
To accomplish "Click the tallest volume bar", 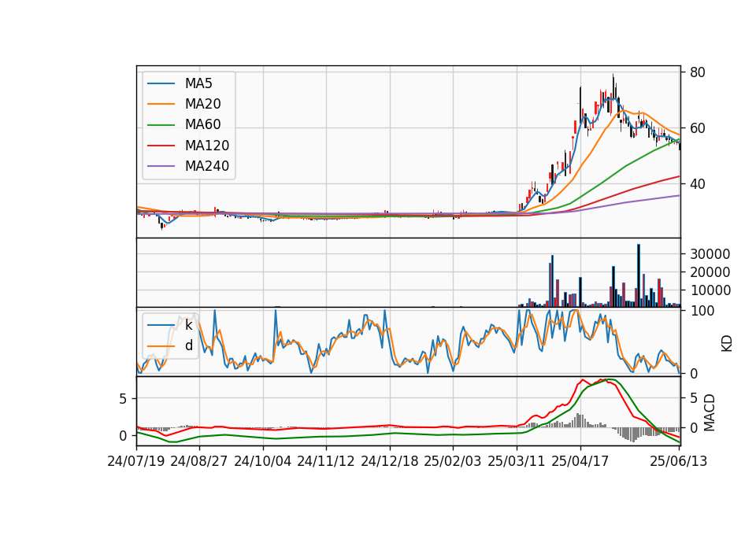I will pos(639,275).
